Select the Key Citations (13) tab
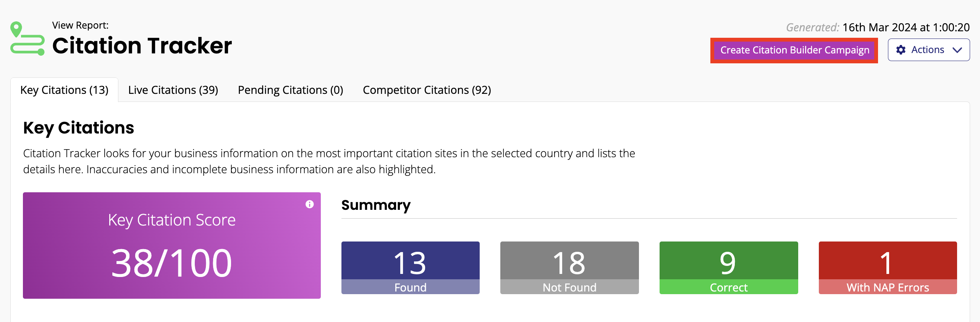This screenshot has height=322, width=980. [x=64, y=90]
